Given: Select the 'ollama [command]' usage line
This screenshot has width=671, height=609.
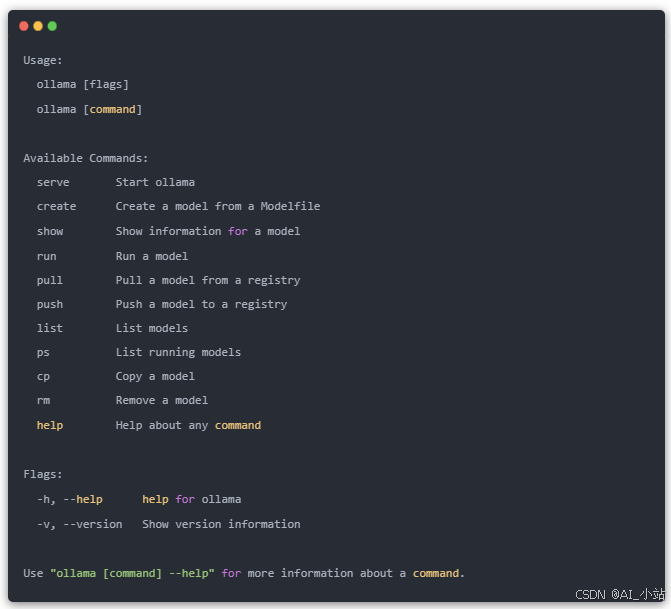Looking at the screenshot, I should 89,110.
